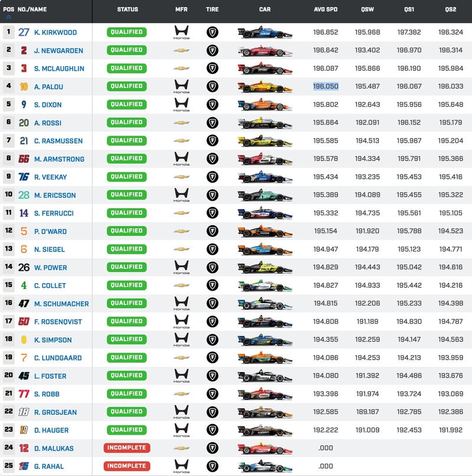Open A. Palou driver link
This screenshot has width=472, height=476.
pyautogui.click(x=48, y=87)
